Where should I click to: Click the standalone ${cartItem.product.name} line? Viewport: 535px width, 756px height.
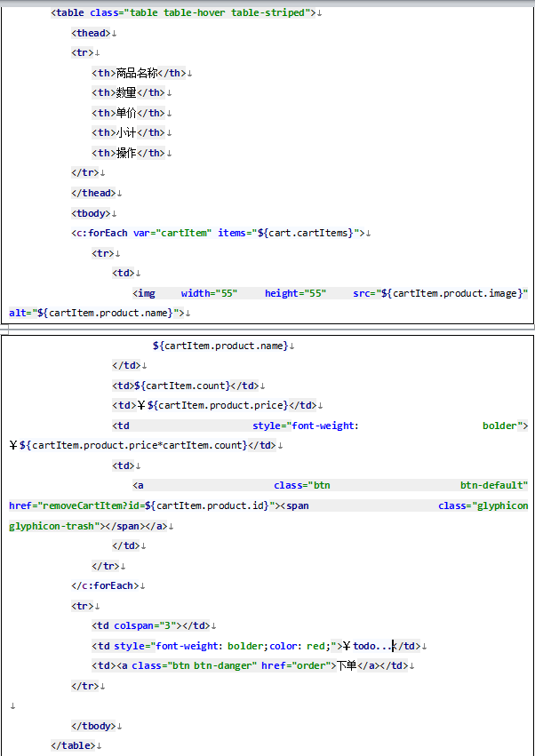[220, 346]
